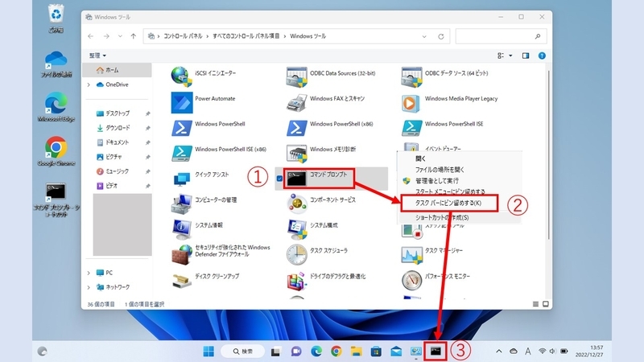Open ダウンロード in quick access

pos(117,128)
